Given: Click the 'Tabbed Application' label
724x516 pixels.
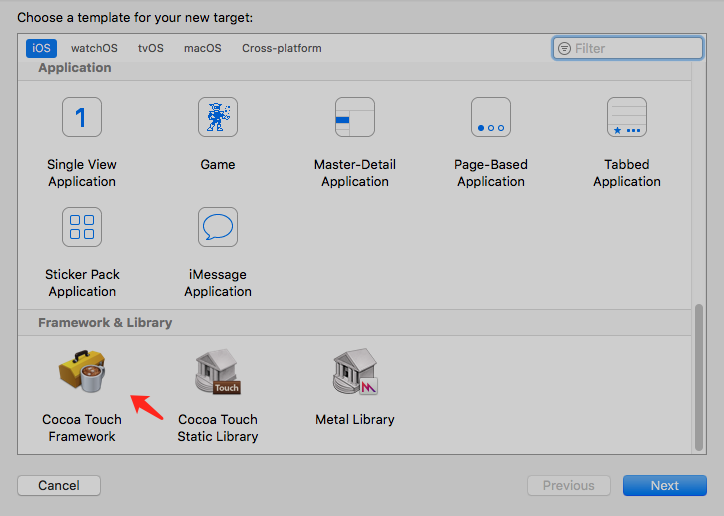Looking at the screenshot, I should click(x=627, y=173).
